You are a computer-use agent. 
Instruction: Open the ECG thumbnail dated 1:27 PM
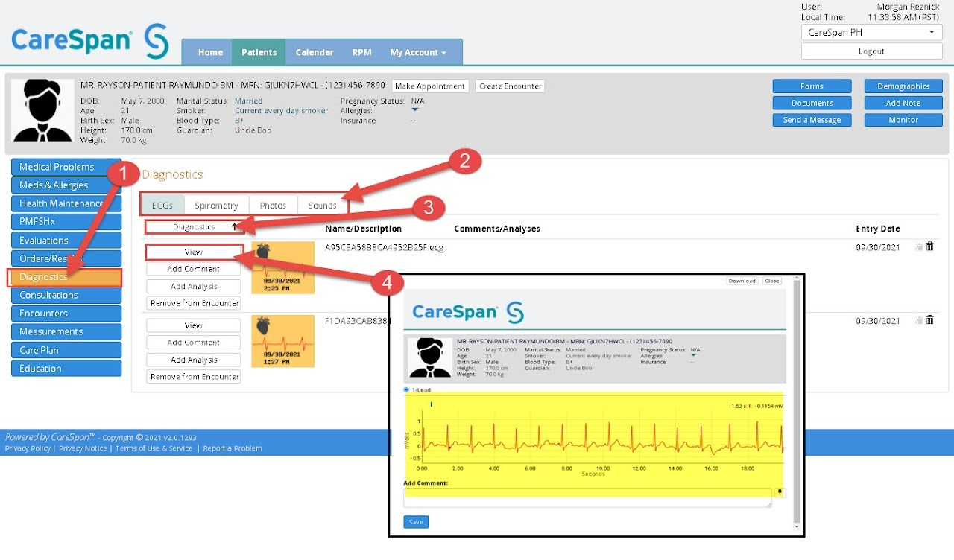pos(282,341)
